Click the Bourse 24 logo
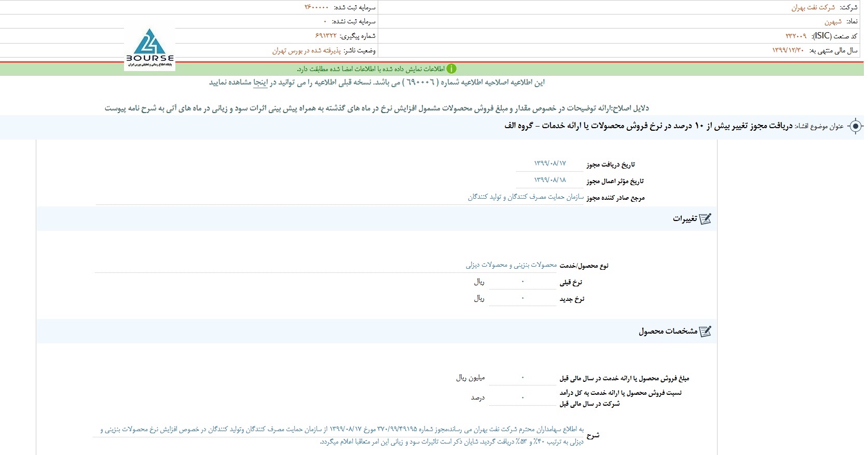The width and height of the screenshot is (868, 455). click(149, 48)
